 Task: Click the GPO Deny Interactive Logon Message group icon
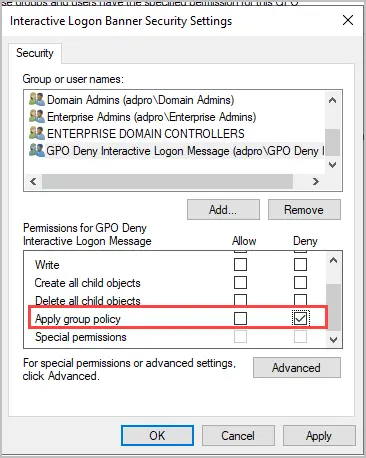point(37,150)
